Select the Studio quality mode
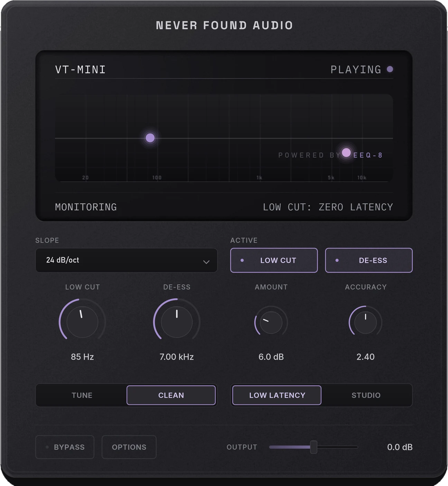 (x=366, y=395)
